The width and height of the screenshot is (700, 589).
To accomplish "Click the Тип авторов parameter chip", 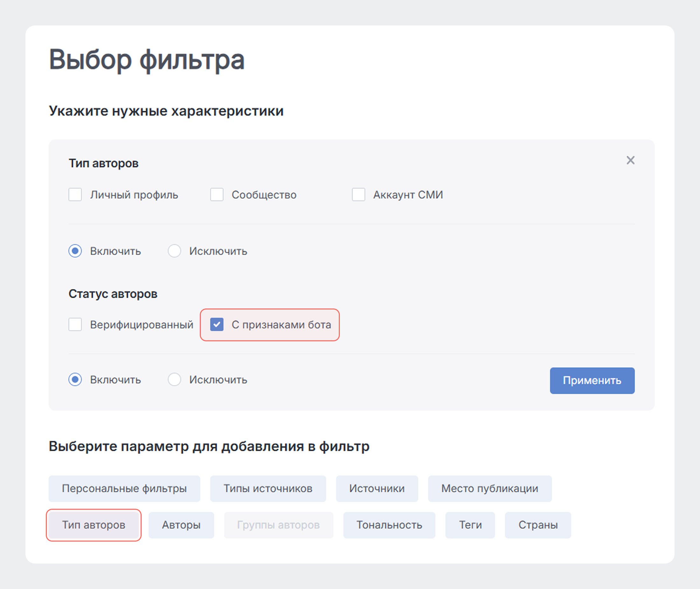I will [94, 525].
